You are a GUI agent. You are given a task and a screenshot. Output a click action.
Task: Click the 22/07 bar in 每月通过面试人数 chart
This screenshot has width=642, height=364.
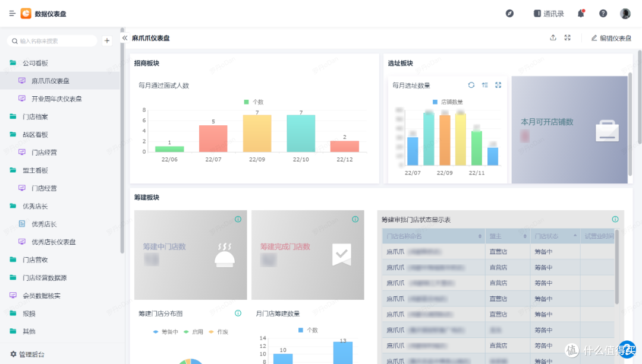pyautogui.click(x=213, y=138)
